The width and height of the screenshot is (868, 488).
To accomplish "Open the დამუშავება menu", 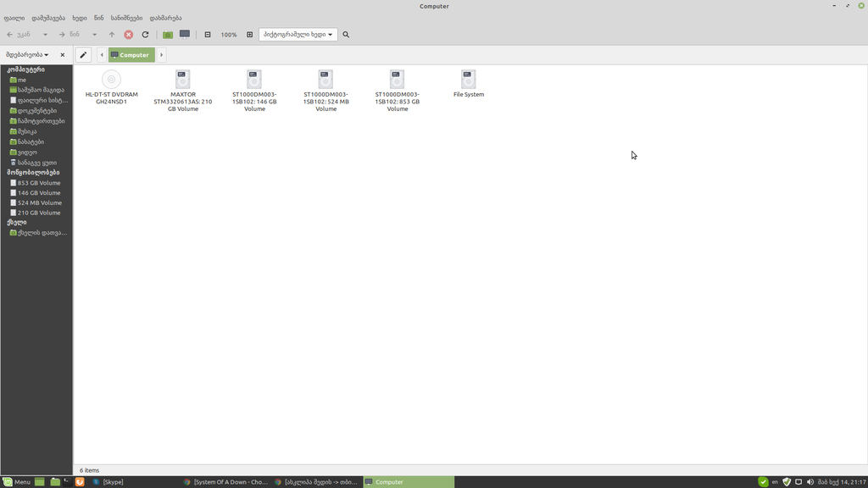I will click(x=48, y=18).
